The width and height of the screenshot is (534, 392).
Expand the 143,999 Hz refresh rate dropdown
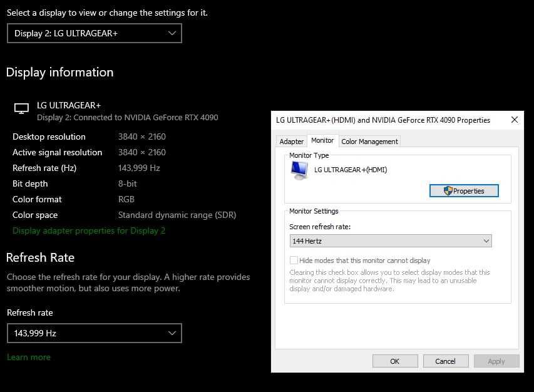click(95, 333)
